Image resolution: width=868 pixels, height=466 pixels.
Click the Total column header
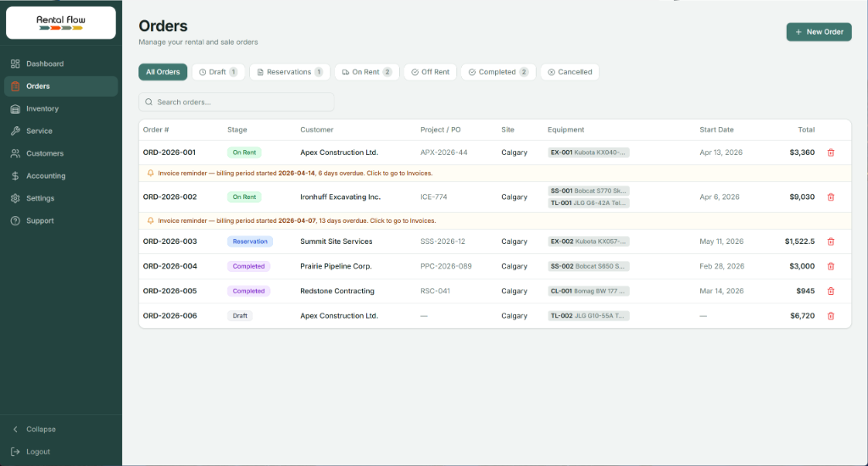coord(806,130)
